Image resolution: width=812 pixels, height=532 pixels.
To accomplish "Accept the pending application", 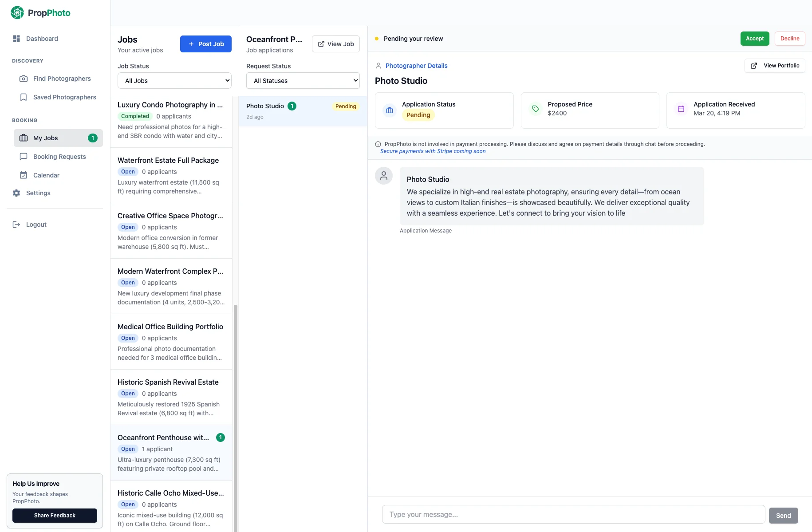I will pos(754,39).
